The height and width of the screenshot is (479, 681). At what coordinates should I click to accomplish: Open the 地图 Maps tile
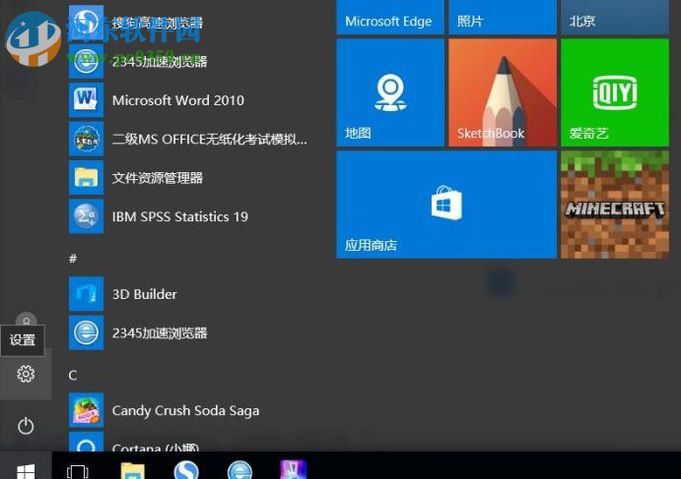coord(390,92)
